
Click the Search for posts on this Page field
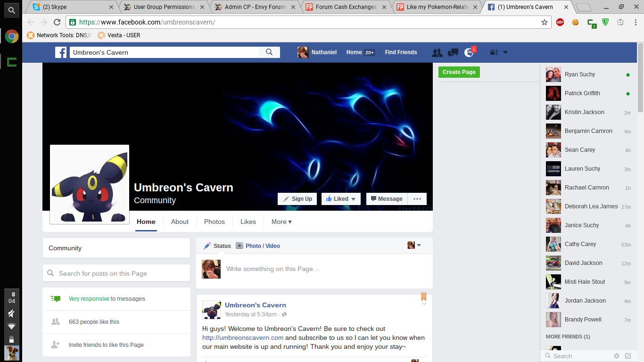pos(116,273)
